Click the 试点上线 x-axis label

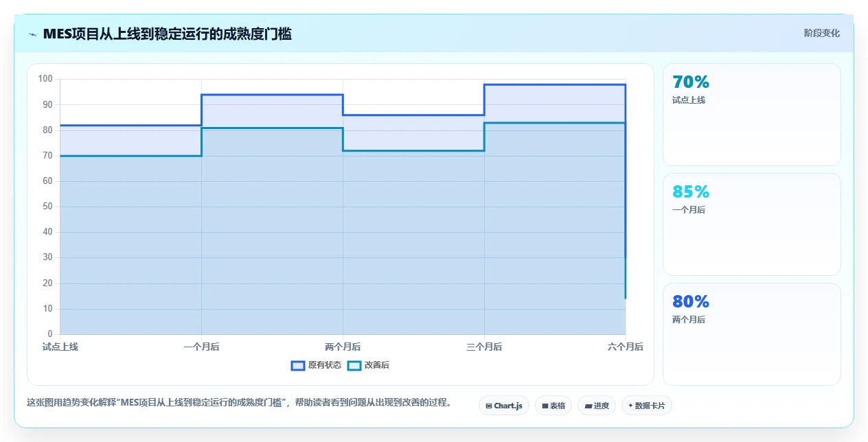(x=60, y=347)
